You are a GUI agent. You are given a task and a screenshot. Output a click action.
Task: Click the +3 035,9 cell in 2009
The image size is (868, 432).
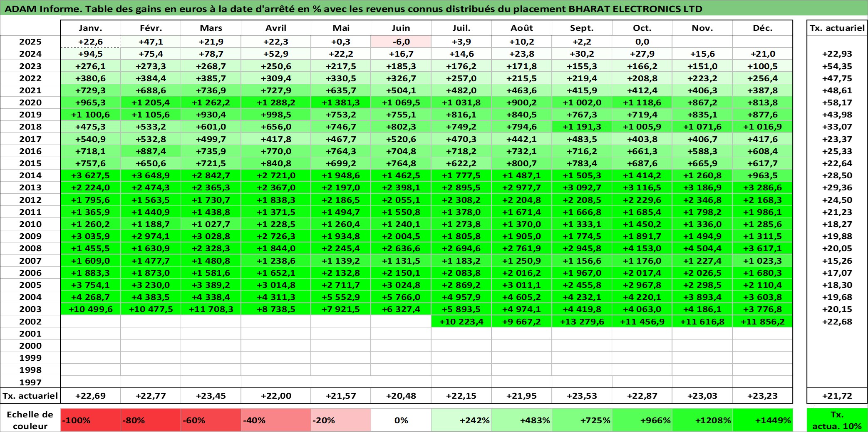(91, 236)
